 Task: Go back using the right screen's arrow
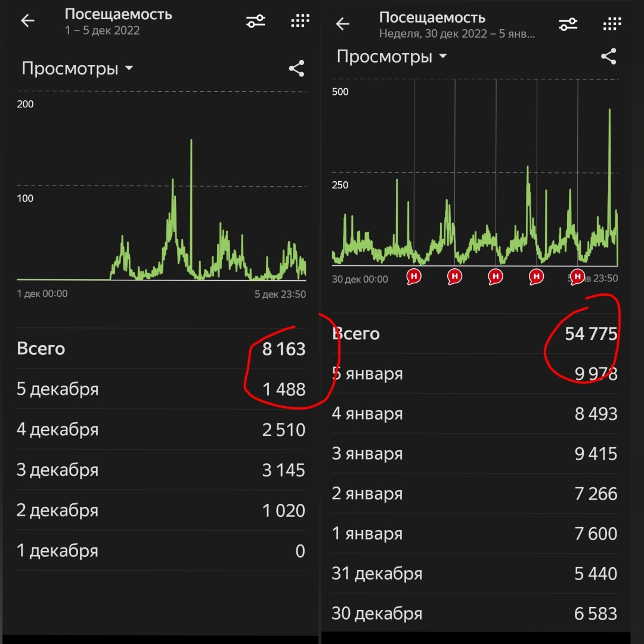[342, 24]
